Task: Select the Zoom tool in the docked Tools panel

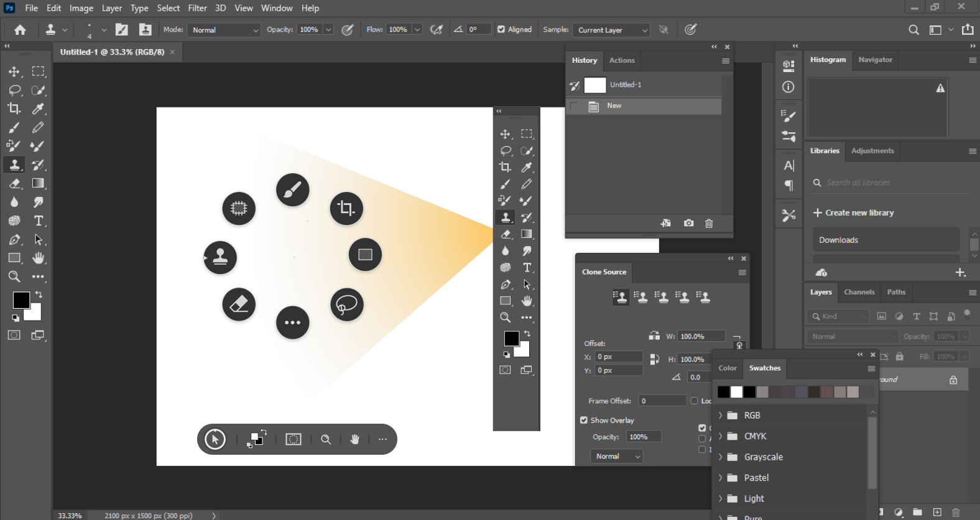Action: pos(14,276)
